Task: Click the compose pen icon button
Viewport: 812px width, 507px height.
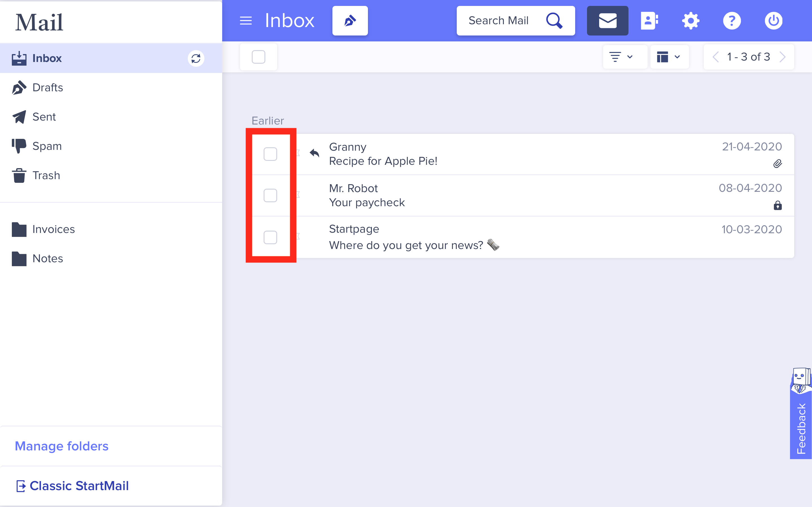Action: (350, 21)
